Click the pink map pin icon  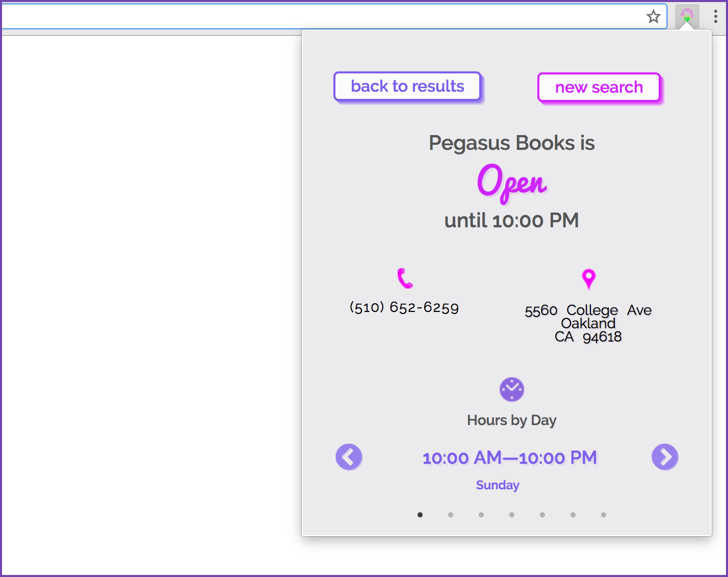coord(588,279)
